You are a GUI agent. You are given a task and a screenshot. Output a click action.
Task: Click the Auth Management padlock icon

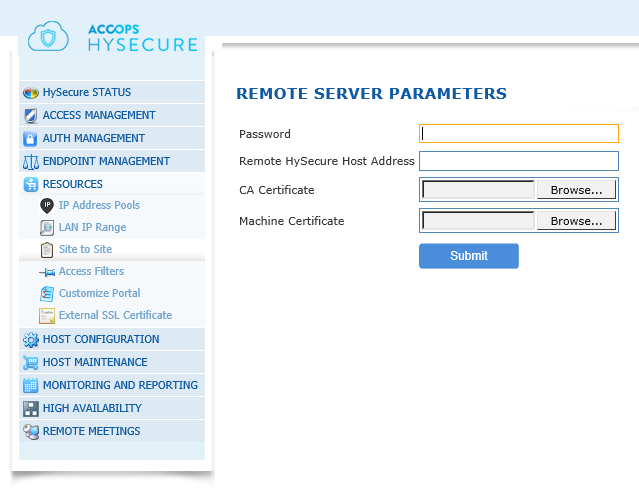pyautogui.click(x=30, y=139)
